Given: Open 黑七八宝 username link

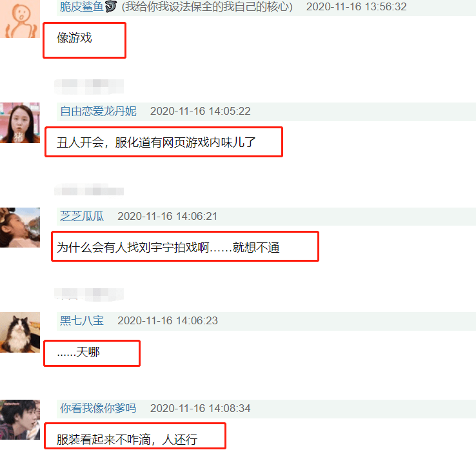Looking at the screenshot, I should (x=82, y=320).
